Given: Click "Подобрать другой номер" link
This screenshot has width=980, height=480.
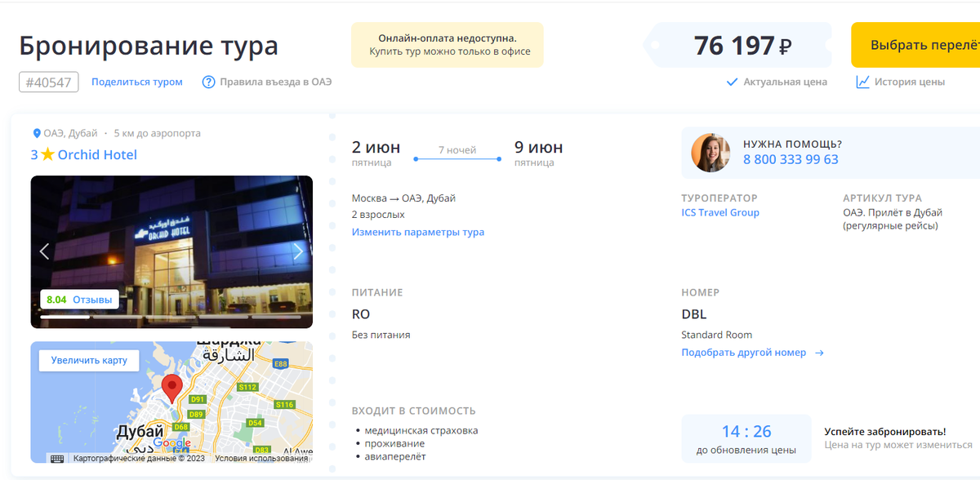Looking at the screenshot, I should (744, 353).
